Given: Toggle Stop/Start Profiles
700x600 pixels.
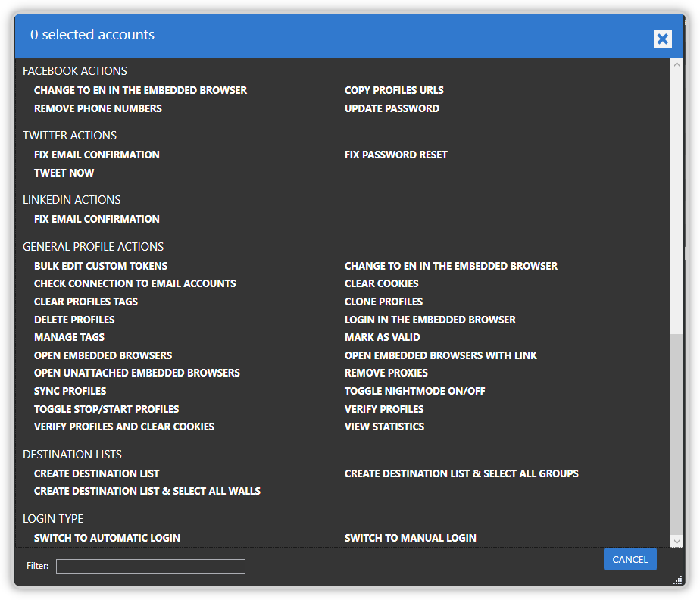Looking at the screenshot, I should click(106, 409).
